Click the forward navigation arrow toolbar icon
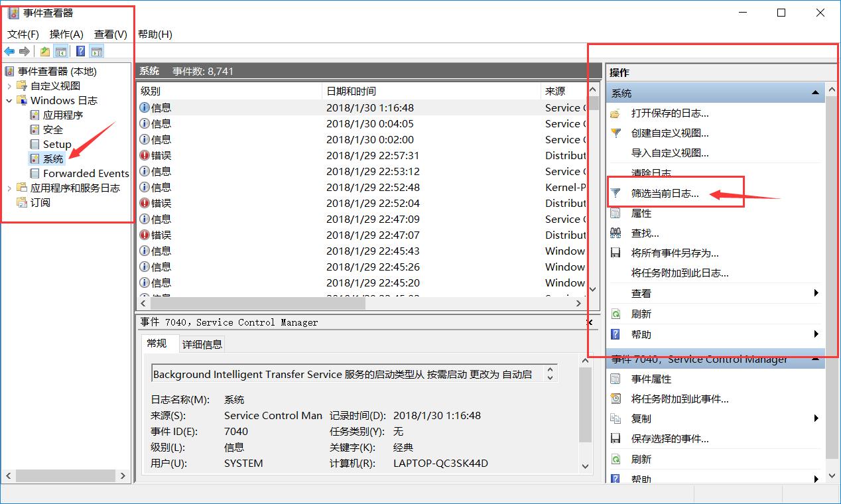Viewport: 841px width, 504px height. click(24, 51)
